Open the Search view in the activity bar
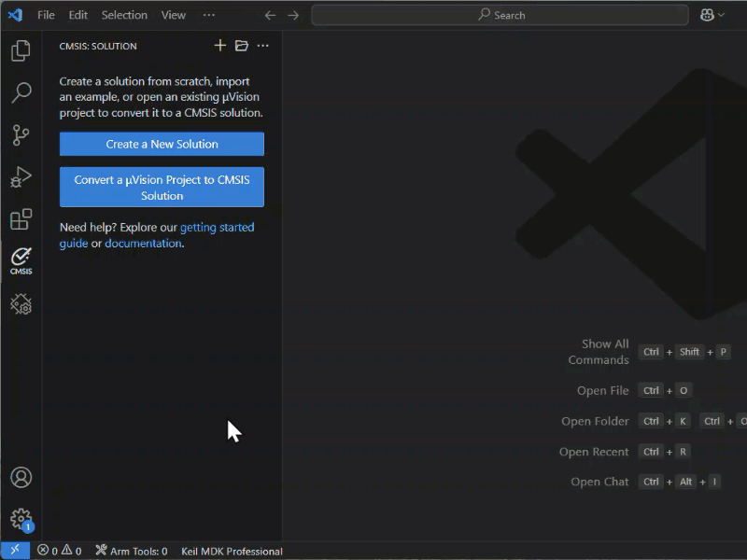The height and width of the screenshot is (560, 747). (21, 91)
